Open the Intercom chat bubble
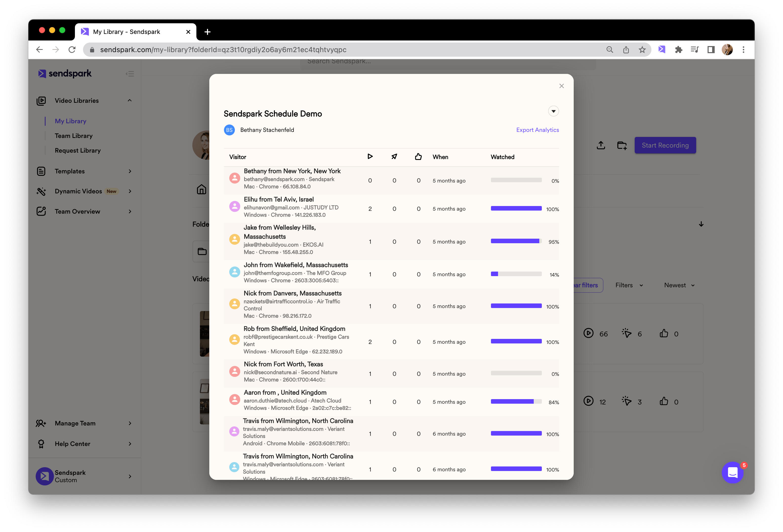 pos(732,473)
